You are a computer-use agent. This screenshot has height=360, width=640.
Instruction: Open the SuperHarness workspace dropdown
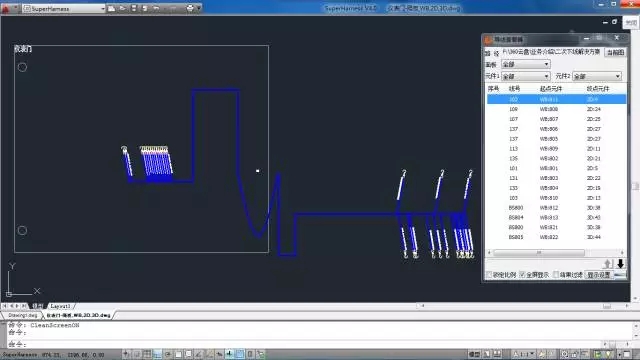(64, 8)
